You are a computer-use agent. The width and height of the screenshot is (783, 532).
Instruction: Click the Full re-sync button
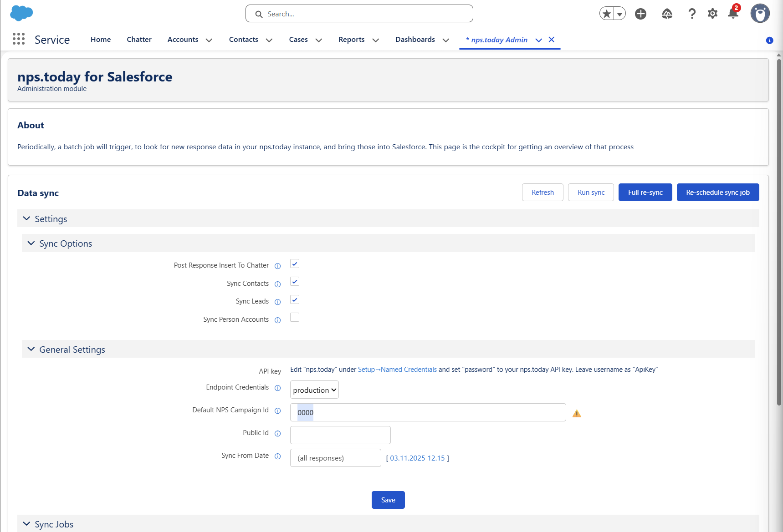tap(645, 192)
